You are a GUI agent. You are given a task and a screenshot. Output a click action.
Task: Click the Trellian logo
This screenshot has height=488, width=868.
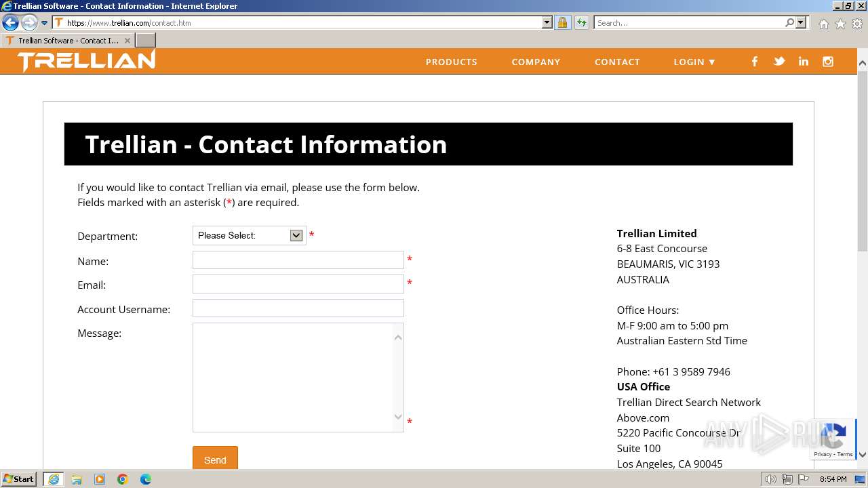pyautogui.click(x=87, y=60)
